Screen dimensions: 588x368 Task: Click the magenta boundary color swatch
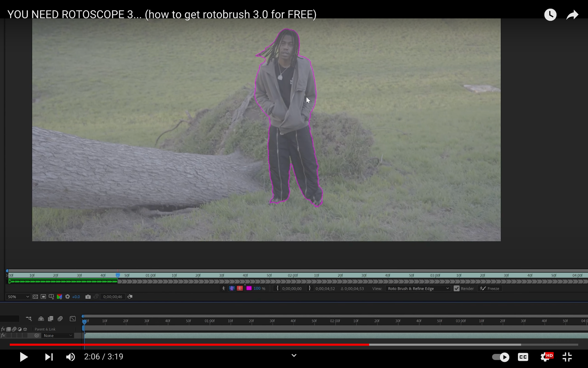[249, 288]
